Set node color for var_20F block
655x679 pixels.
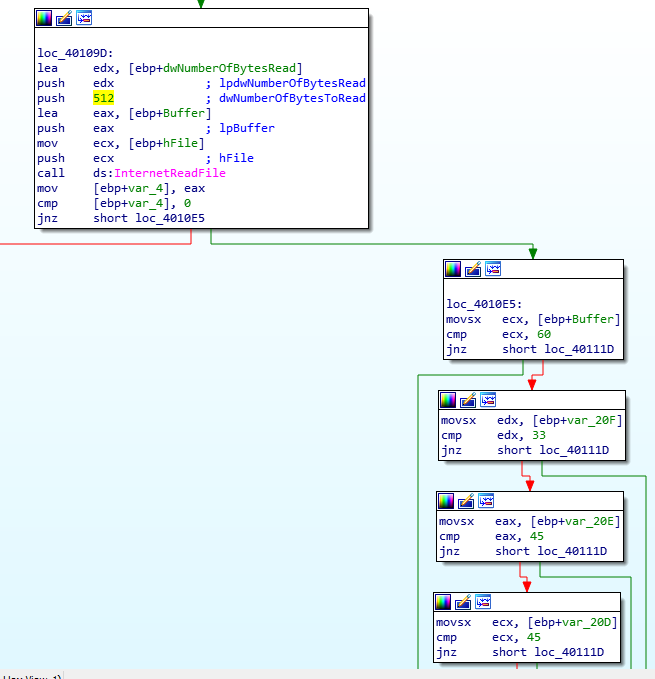click(448, 400)
